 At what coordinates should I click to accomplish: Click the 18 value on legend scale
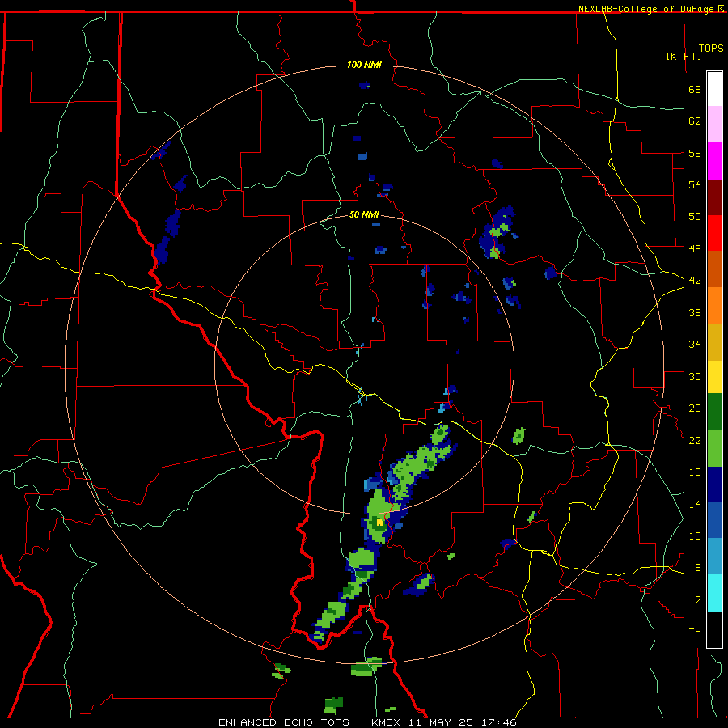tap(695, 472)
